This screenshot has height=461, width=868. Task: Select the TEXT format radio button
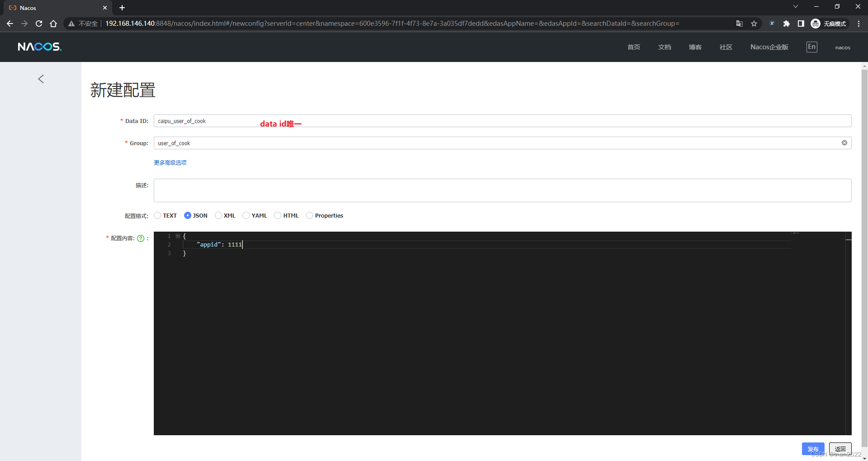click(x=157, y=215)
